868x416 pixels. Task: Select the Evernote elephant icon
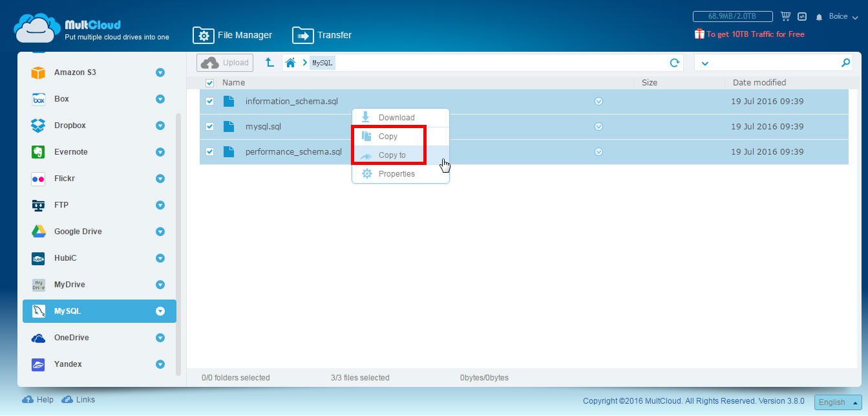[x=38, y=152]
